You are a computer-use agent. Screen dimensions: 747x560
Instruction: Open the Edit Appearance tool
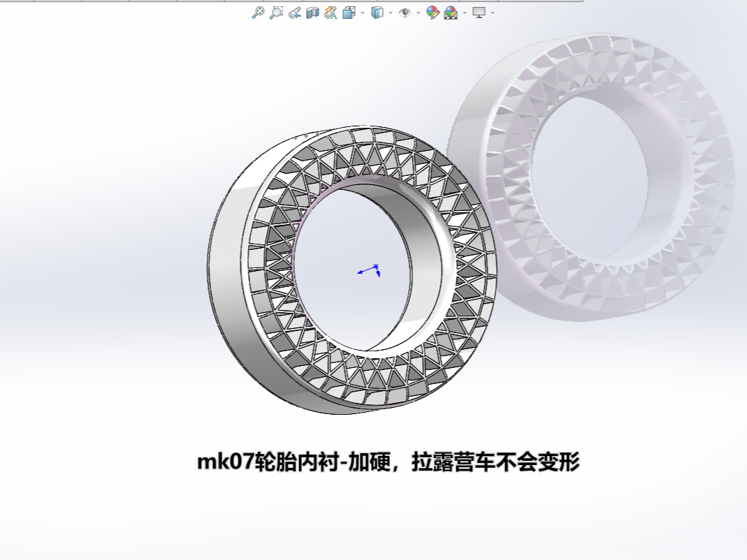click(433, 13)
